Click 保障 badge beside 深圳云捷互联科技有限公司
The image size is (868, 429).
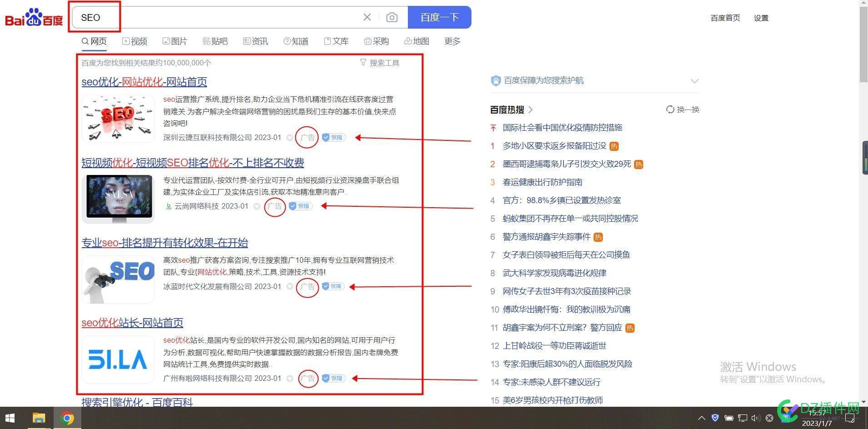pos(334,137)
